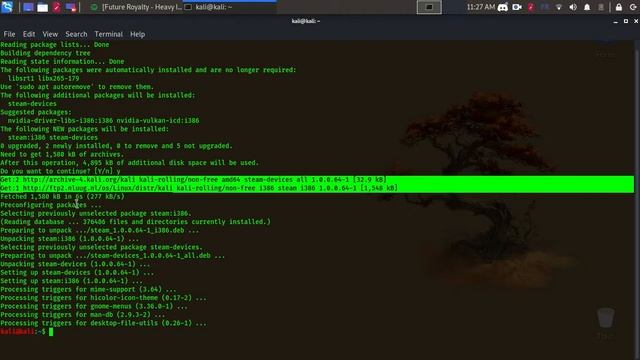Image resolution: width=640 pixels, height=360 pixels.
Task: Click the show desktop panel icon
Action: pos(28,7)
